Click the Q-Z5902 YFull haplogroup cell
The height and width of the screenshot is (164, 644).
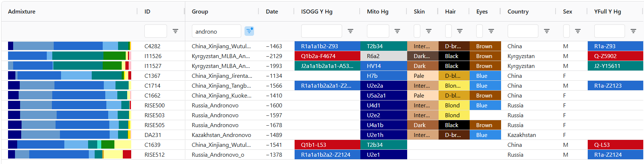click(615, 56)
